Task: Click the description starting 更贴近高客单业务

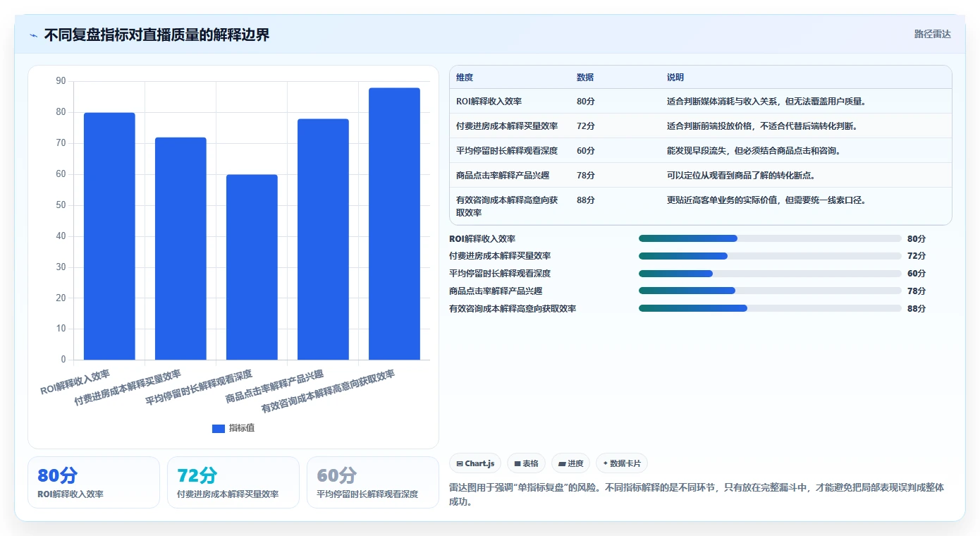Action: [766, 200]
